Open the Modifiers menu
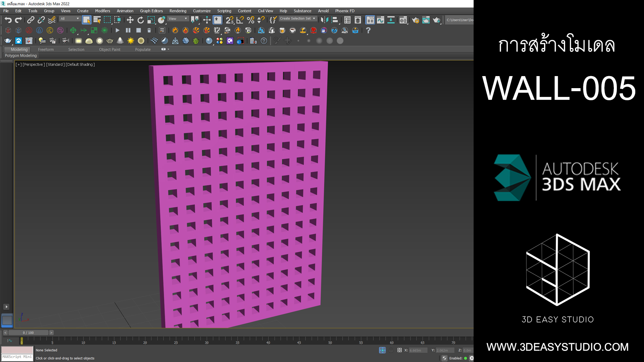The image size is (644, 362). click(x=102, y=11)
